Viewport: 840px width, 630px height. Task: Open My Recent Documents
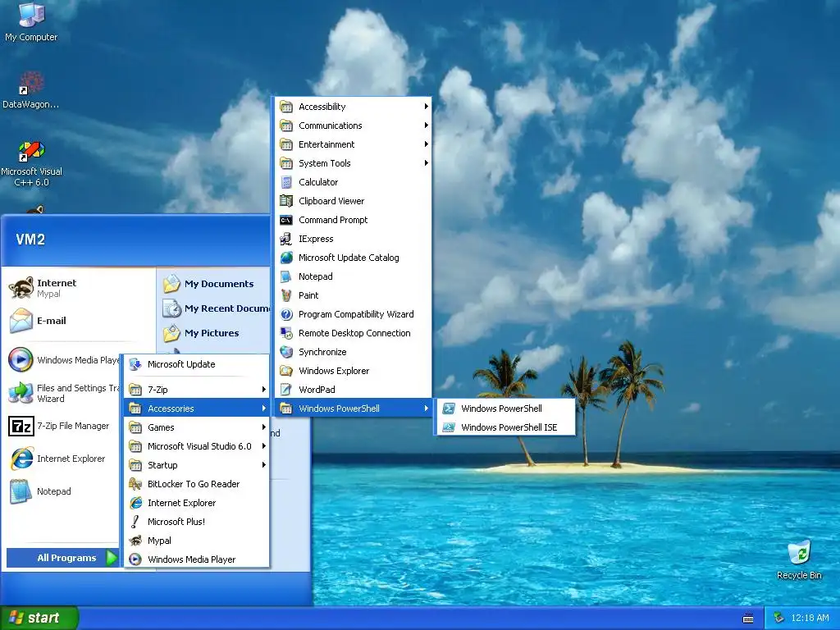point(216,308)
